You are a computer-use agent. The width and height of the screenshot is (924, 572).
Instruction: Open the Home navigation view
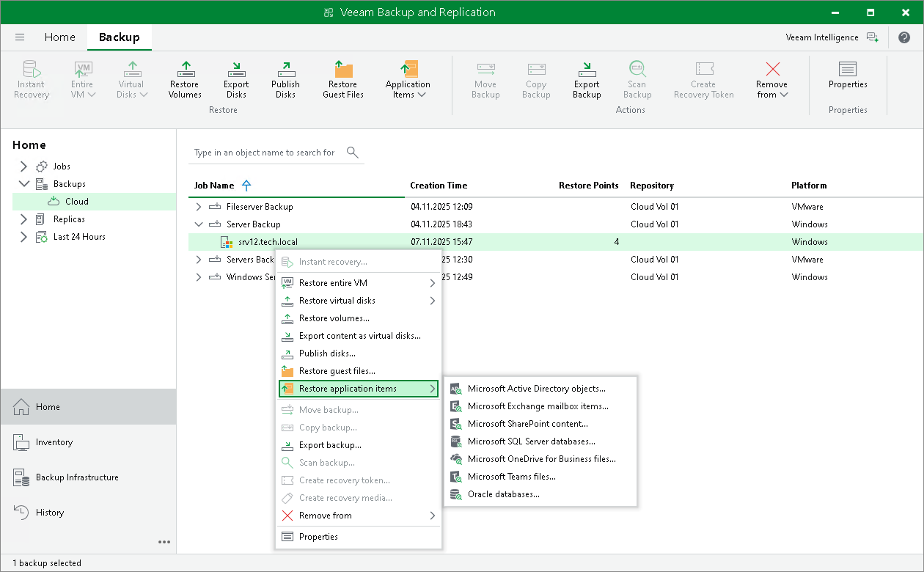(x=88, y=407)
